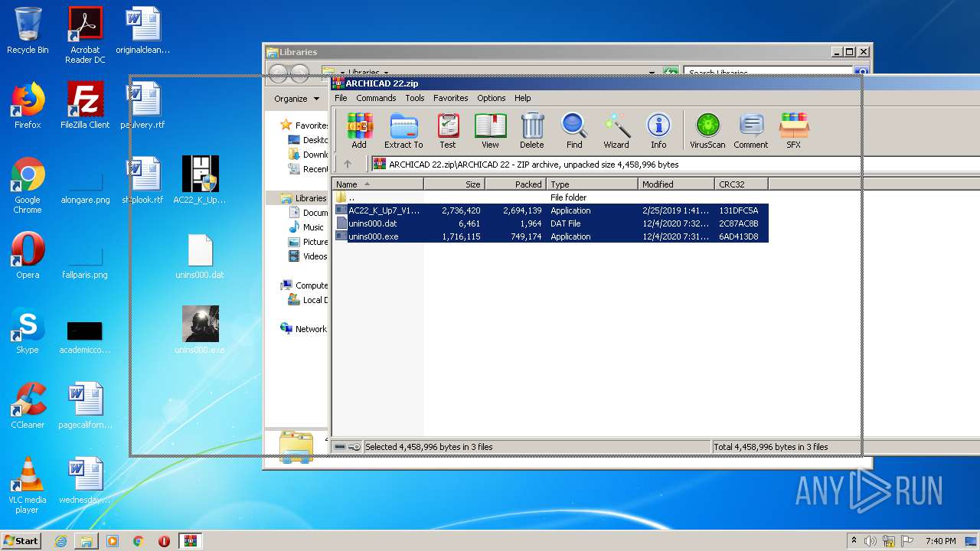Open Organize dropdown in Libraries window
Screen dimensions: 980x551
coord(296,99)
